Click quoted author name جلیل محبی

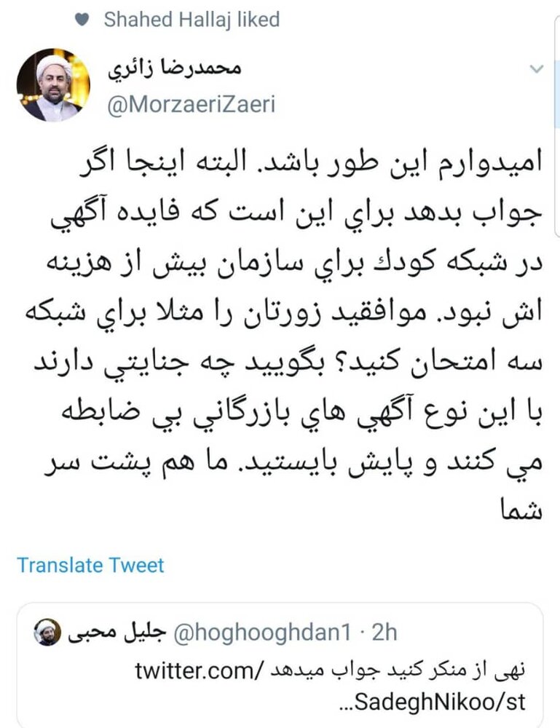coord(117,631)
